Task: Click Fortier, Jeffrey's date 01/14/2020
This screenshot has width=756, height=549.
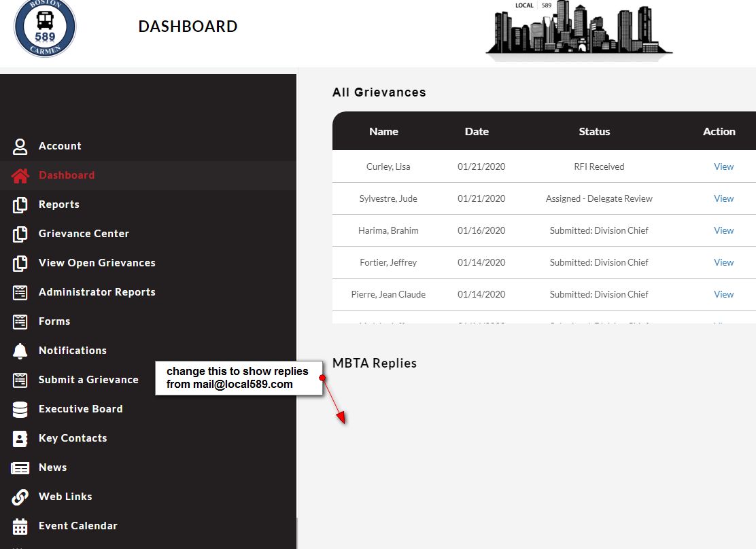Action: coord(481,262)
